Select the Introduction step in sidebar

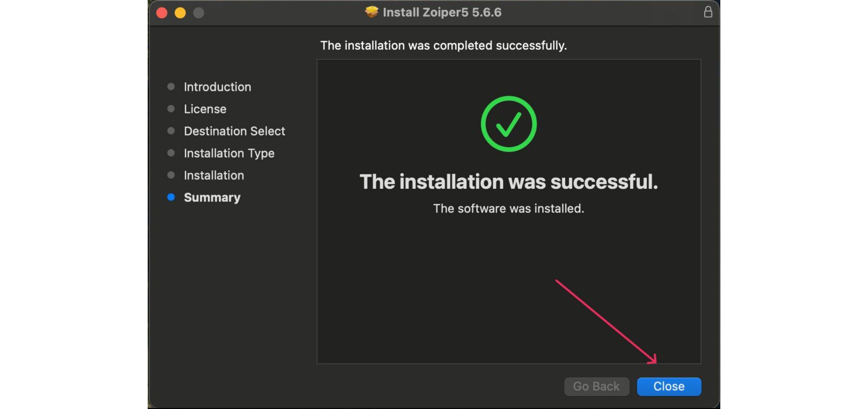pos(217,87)
